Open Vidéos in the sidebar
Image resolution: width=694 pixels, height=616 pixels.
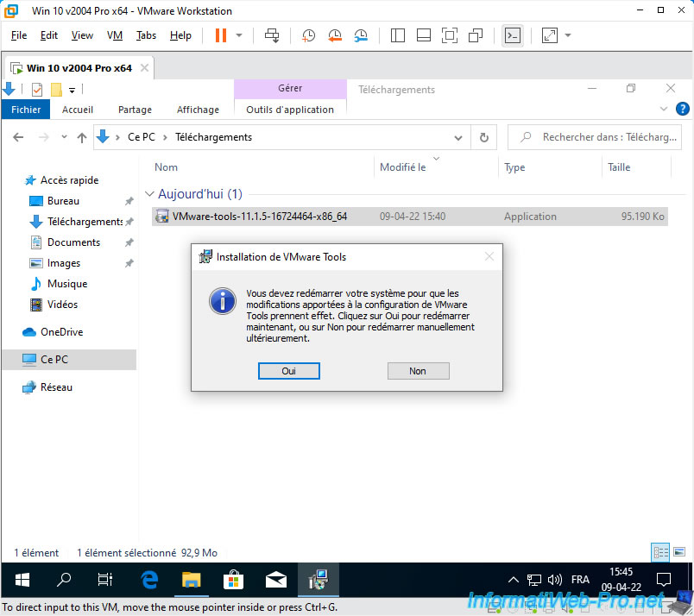[62, 305]
